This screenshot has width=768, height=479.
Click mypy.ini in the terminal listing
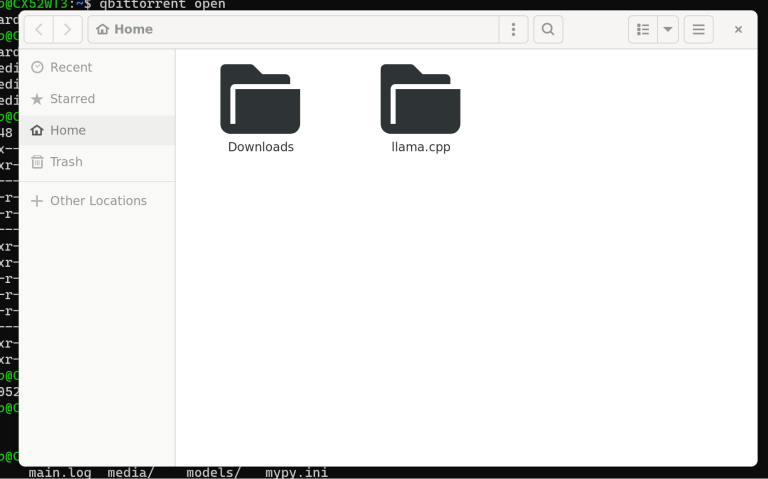point(296,473)
